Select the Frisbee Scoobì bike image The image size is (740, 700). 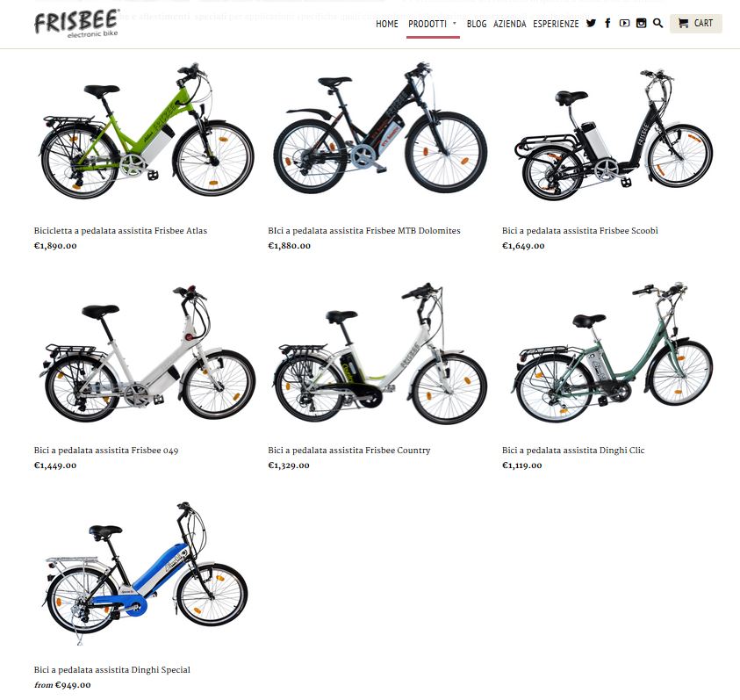[614, 134]
